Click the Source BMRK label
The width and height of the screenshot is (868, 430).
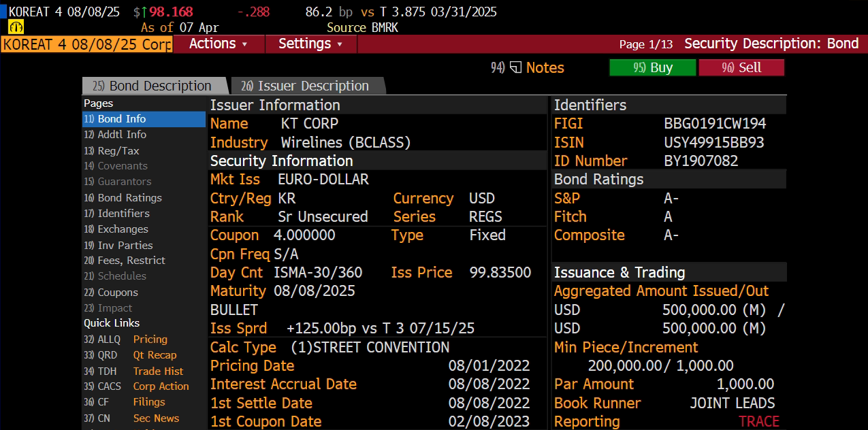click(x=362, y=28)
